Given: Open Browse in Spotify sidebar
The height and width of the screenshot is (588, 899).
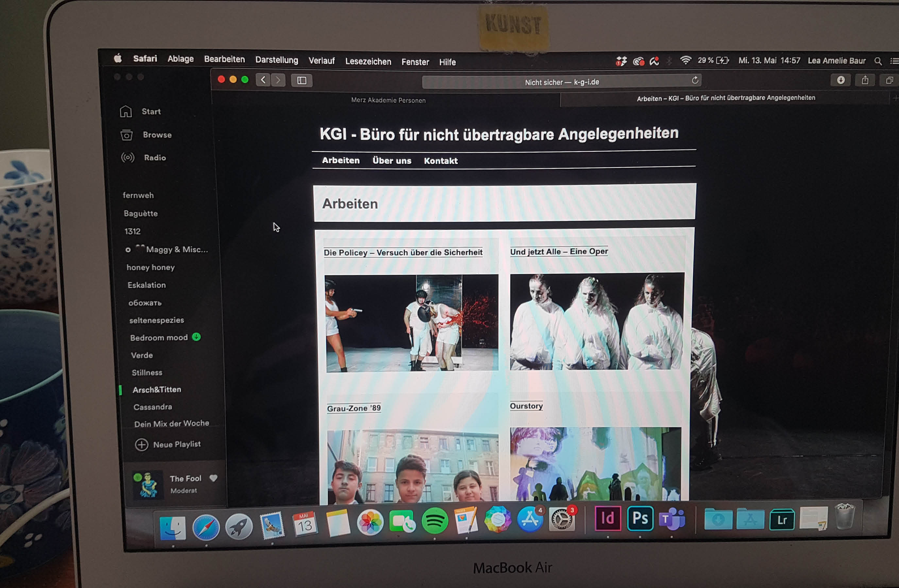Looking at the screenshot, I should 146,135.
